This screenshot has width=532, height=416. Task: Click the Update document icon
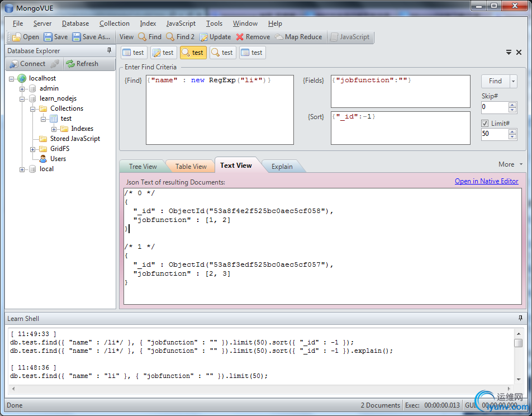(x=203, y=37)
